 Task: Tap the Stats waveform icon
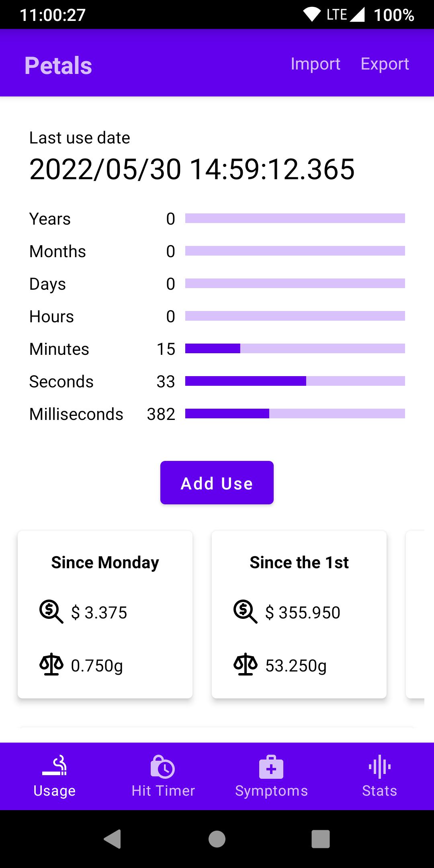tap(379, 766)
